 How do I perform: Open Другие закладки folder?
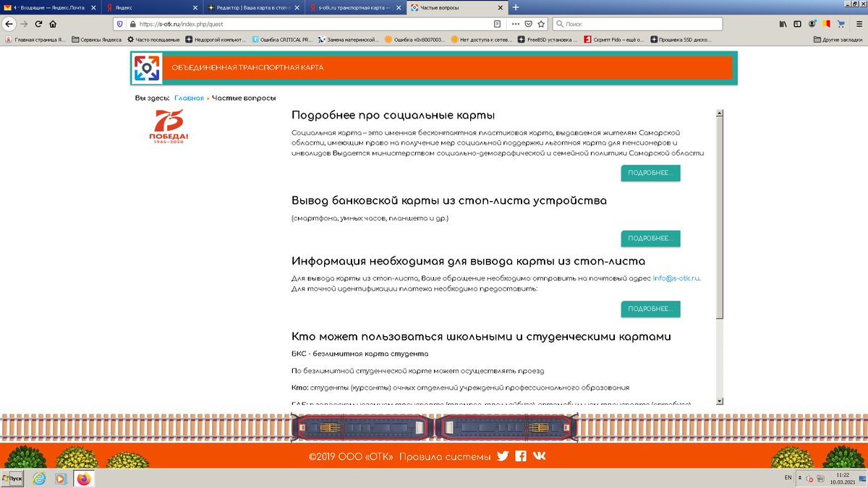tap(839, 40)
